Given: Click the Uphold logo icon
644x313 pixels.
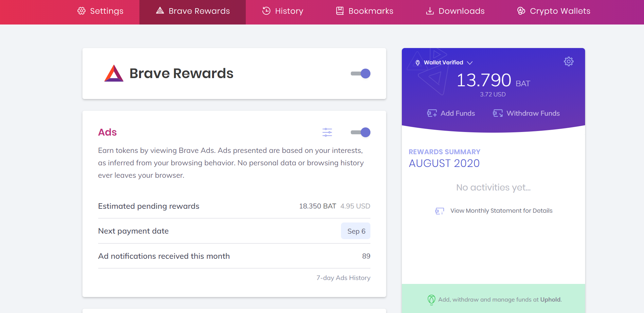Looking at the screenshot, I should tap(432, 299).
